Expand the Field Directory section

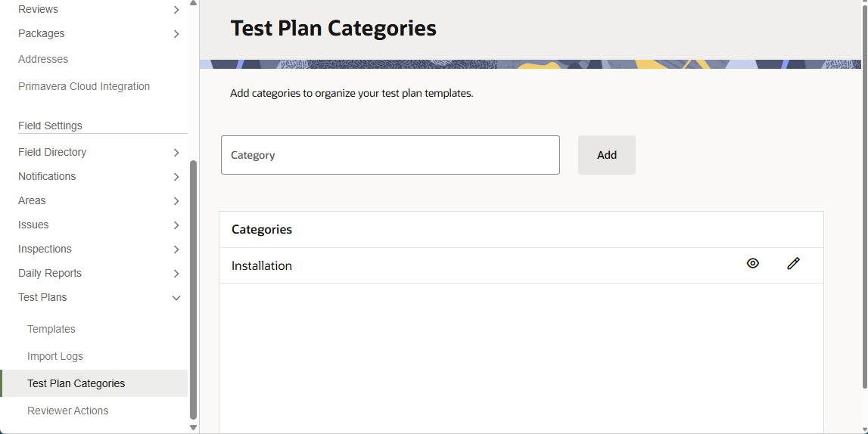click(176, 153)
